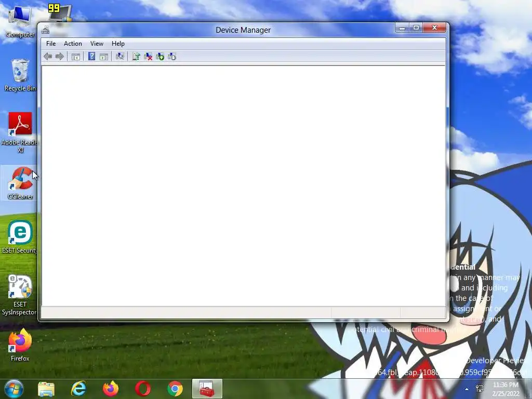Click the Device Manager title bar icon
532x399 pixels.
(x=46, y=30)
